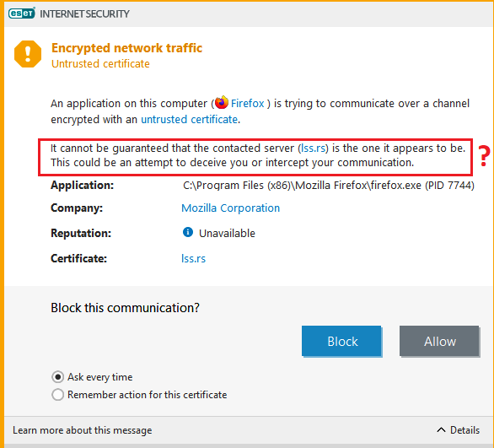
Task: Open Mozilla Corporation company link
Action: click(231, 208)
